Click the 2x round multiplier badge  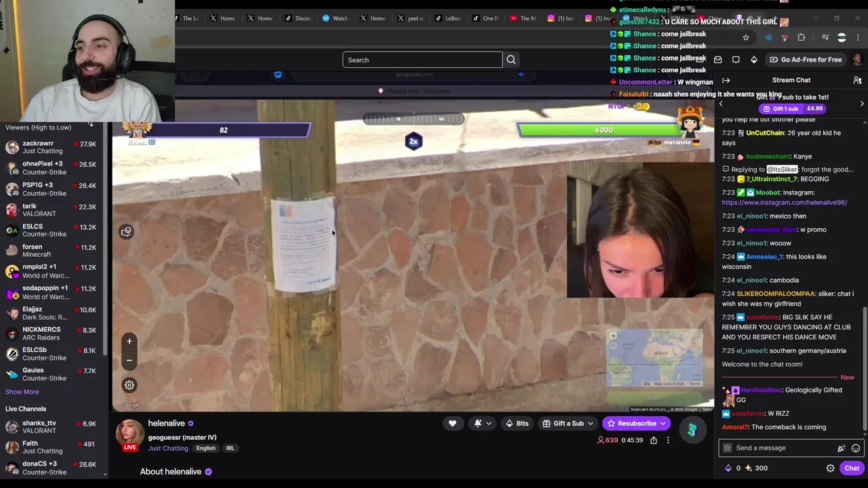pos(414,141)
